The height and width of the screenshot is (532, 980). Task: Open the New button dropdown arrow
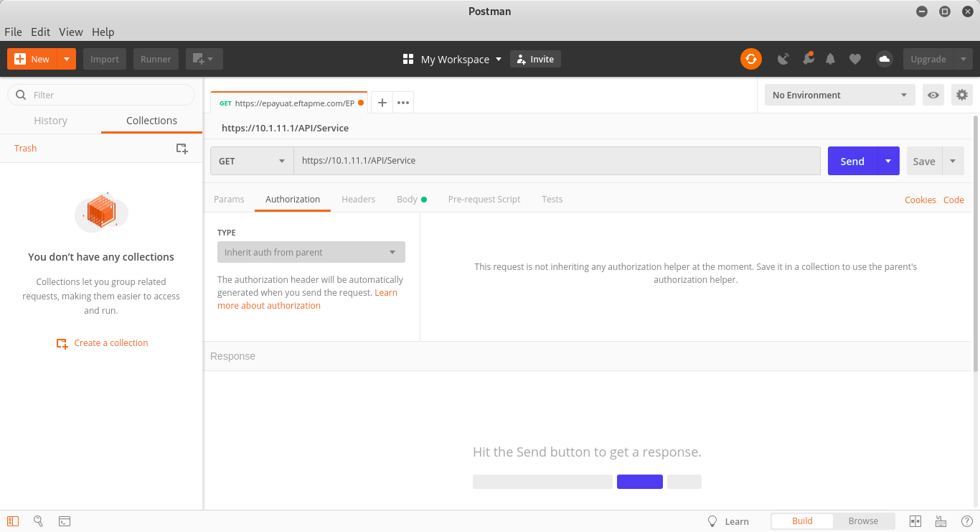(x=67, y=59)
